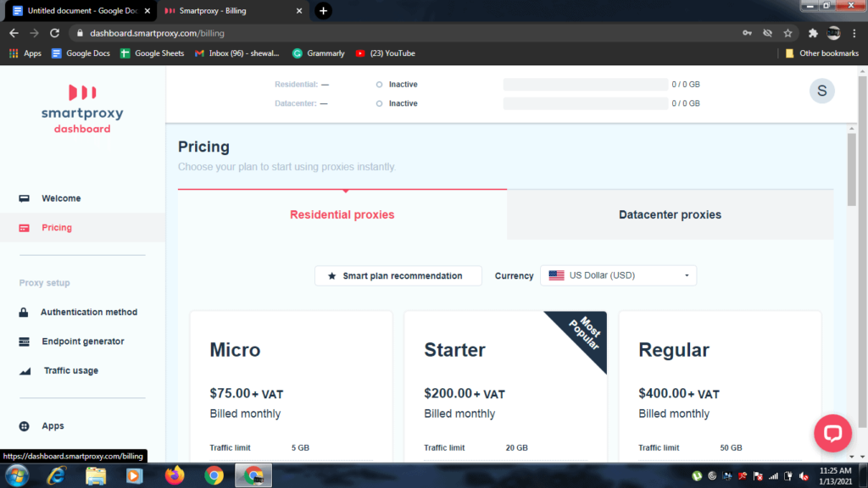
Task: Close the Smartproxy - Billing tab
Action: tap(299, 10)
